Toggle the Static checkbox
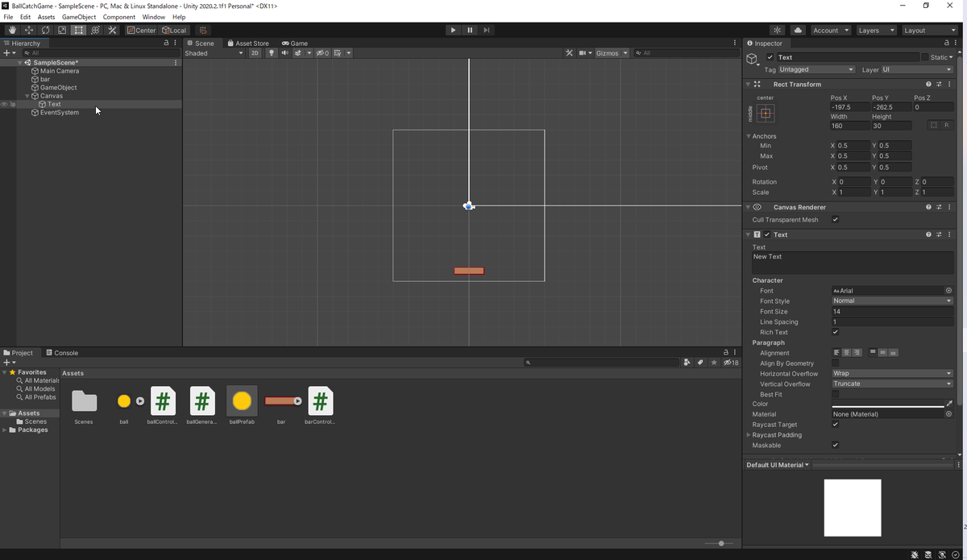The image size is (967, 560). (926, 57)
